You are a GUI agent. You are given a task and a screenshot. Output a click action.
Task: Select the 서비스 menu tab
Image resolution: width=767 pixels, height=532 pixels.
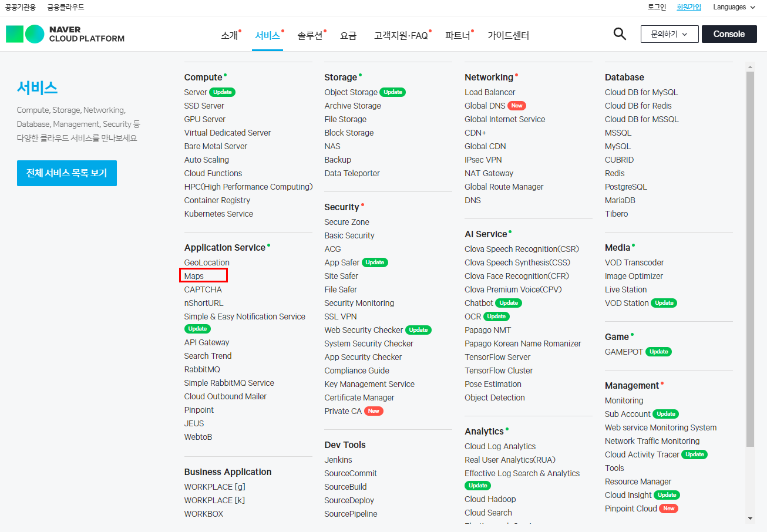tap(267, 35)
